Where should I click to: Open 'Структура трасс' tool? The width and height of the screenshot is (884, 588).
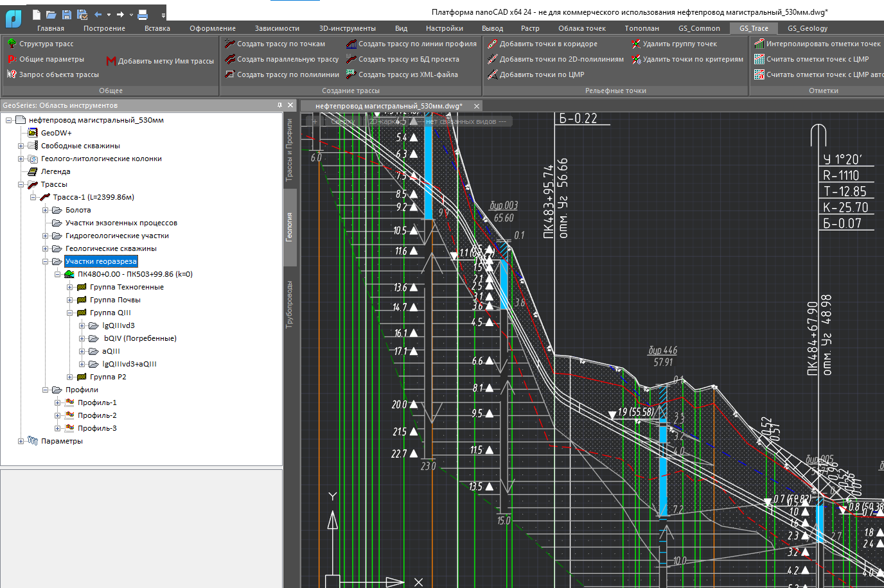click(x=46, y=44)
